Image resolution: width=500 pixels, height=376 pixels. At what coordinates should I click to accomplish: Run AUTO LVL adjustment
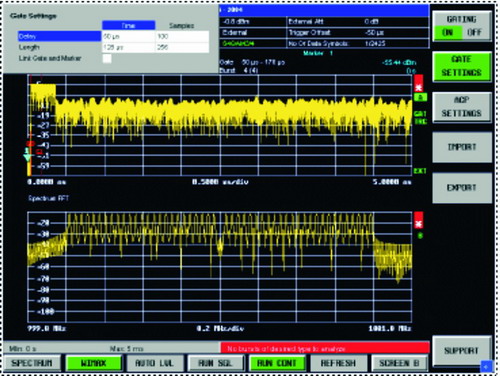[155, 363]
